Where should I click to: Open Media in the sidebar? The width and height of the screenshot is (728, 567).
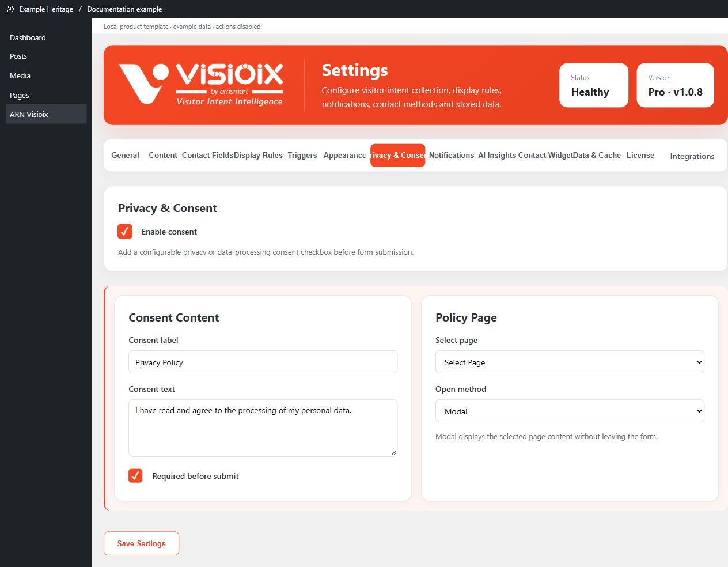click(x=20, y=75)
